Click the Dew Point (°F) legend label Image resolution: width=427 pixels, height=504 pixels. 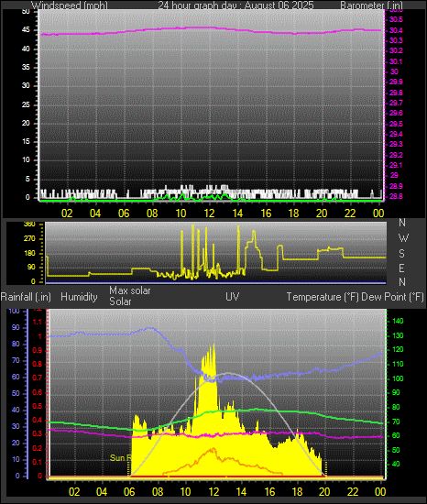[392, 297]
